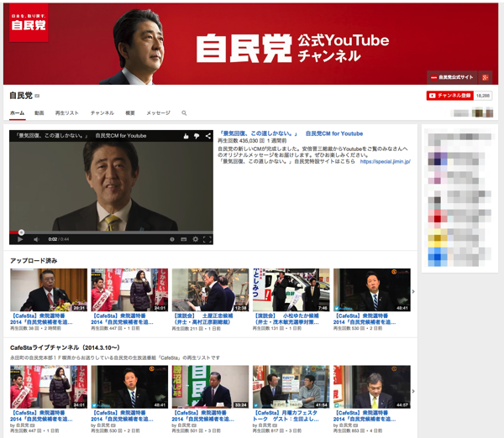This screenshot has width=504, height=438.
Task: Switch to the メッセージ tab
Action: [x=158, y=113]
